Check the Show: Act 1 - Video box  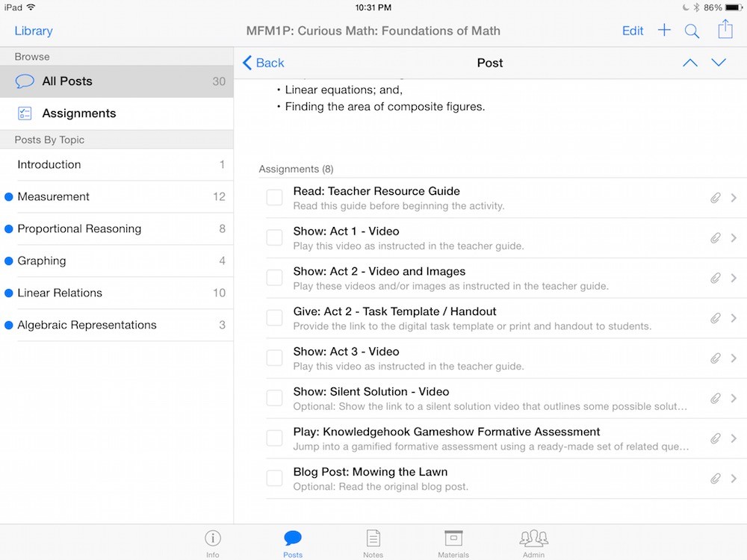pos(275,238)
